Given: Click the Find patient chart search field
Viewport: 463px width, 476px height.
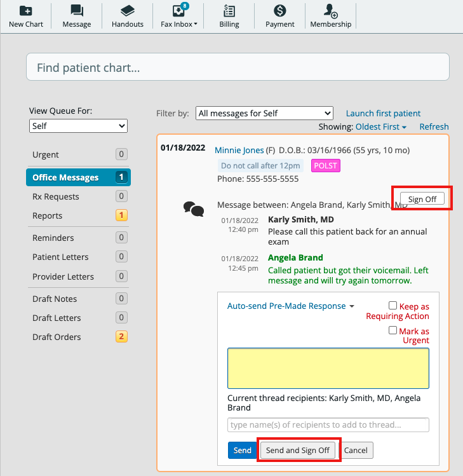Looking at the screenshot, I should pyautogui.click(x=238, y=67).
